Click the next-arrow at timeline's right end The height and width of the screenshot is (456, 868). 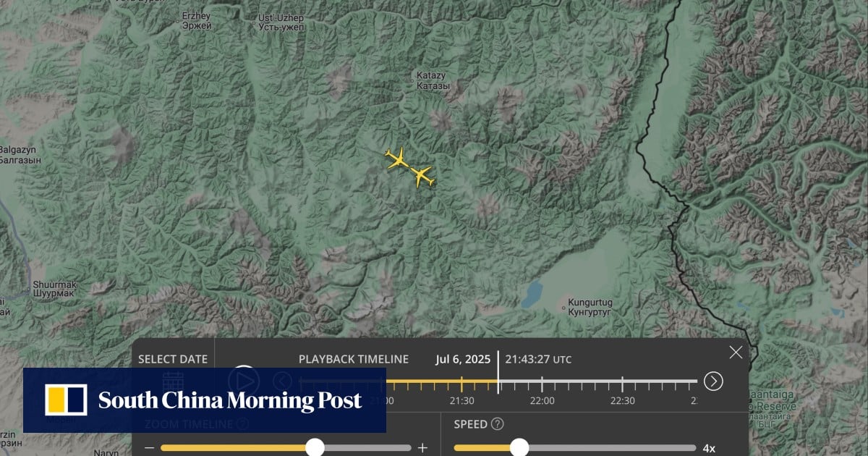(x=713, y=381)
